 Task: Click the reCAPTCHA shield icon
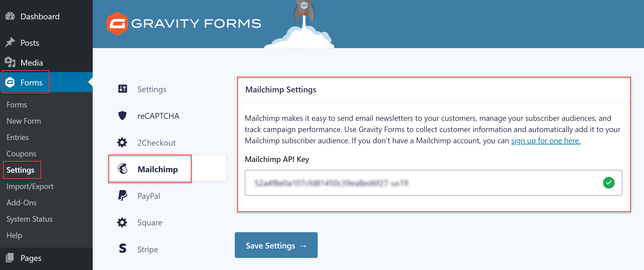[122, 116]
